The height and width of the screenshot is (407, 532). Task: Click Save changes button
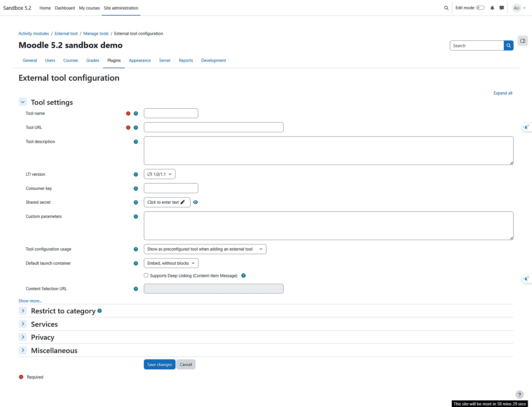coord(160,364)
